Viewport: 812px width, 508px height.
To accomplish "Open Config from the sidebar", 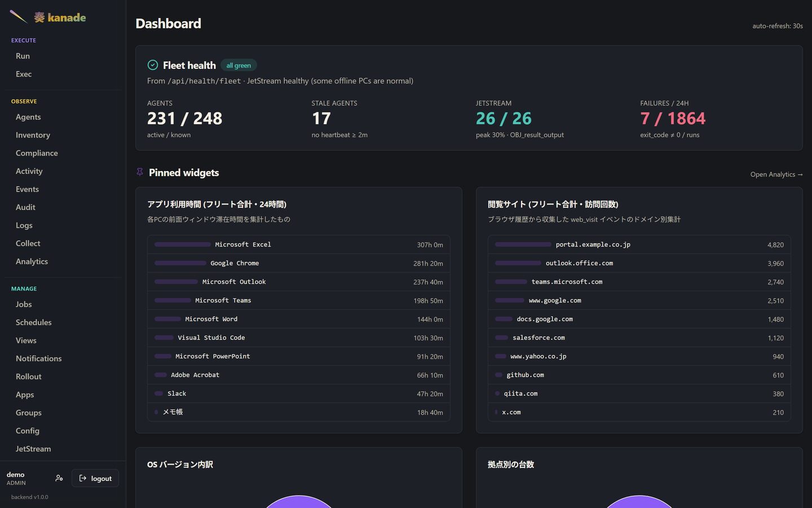I will coord(63,431).
